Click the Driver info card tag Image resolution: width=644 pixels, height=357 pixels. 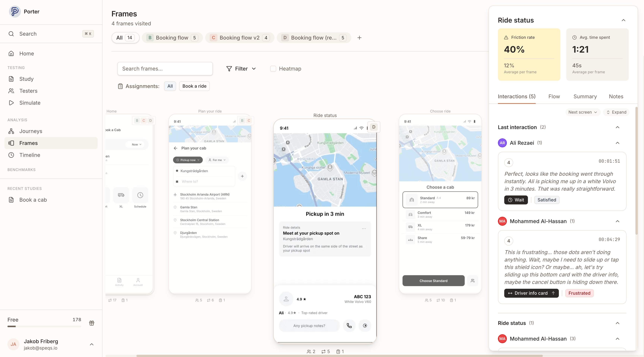[531, 293]
